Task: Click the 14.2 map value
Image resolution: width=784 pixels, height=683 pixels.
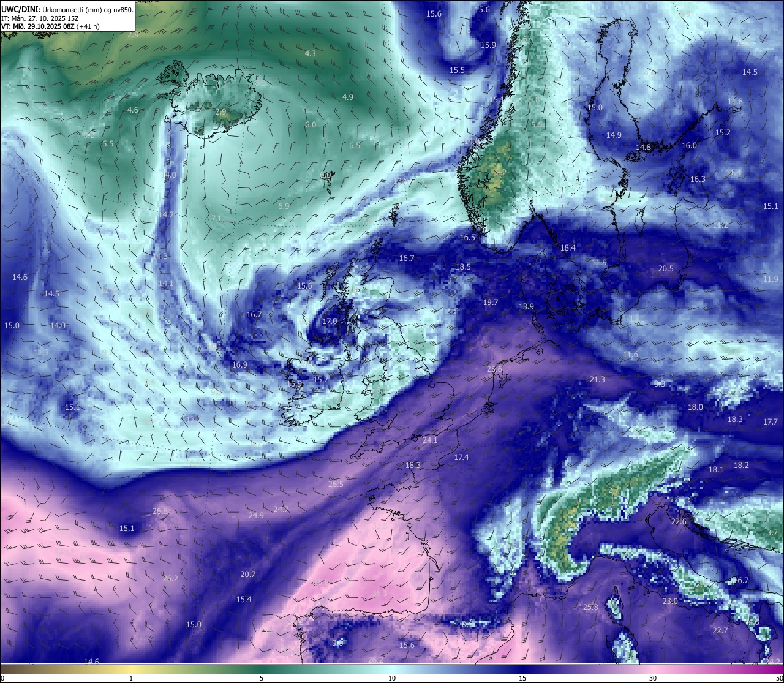Action: (166, 214)
